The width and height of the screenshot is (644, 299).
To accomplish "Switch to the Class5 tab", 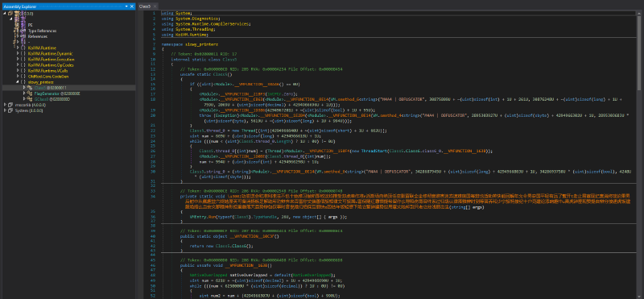I will (144, 6).
